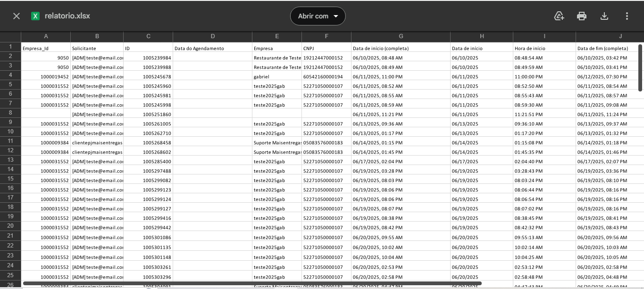
Task: Select column D header
Action: (213, 36)
